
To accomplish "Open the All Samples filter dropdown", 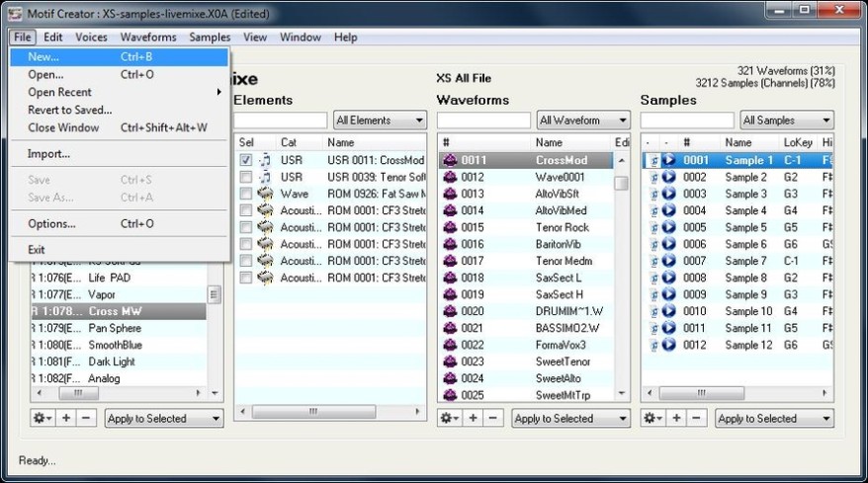I will point(787,121).
